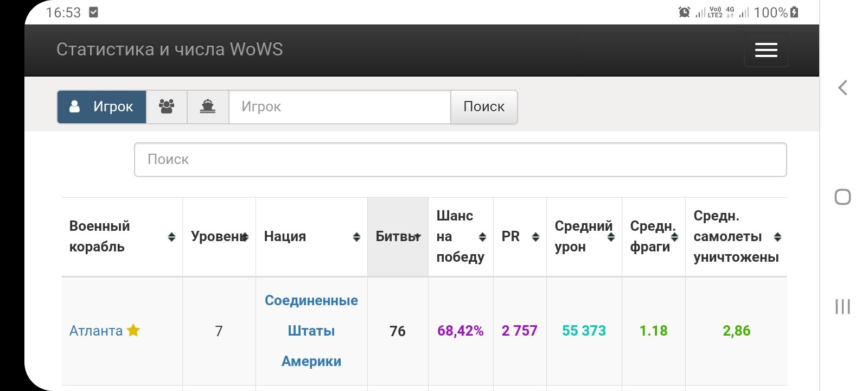Viewport: 868px width, 391px height.
Task: Click the 68,42% win rate value
Action: pos(461,331)
